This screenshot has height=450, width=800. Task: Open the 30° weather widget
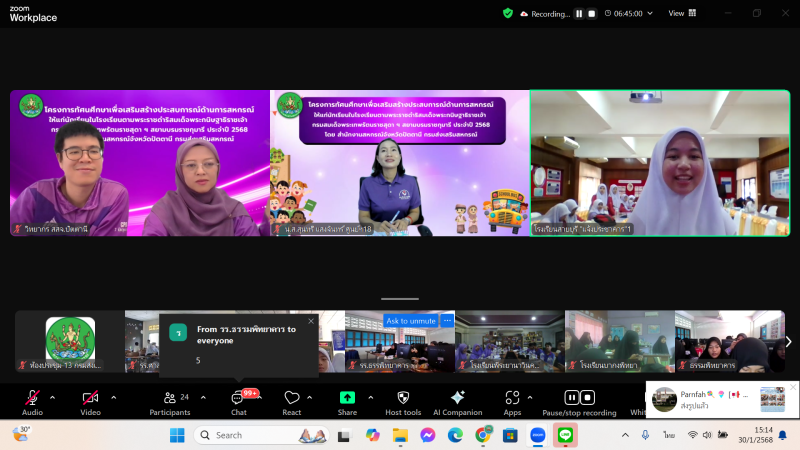coord(21,434)
